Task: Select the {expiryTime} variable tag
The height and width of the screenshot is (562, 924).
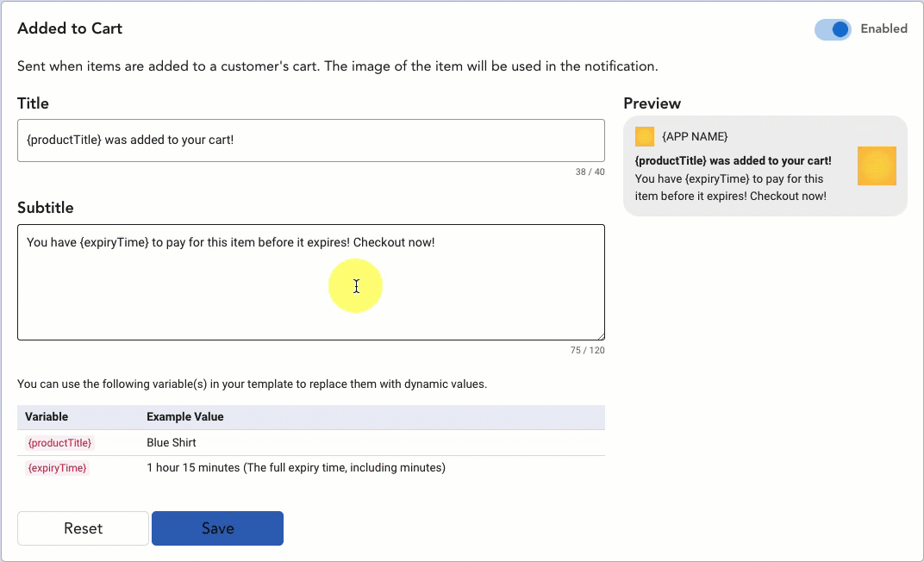Action: point(58,468)
